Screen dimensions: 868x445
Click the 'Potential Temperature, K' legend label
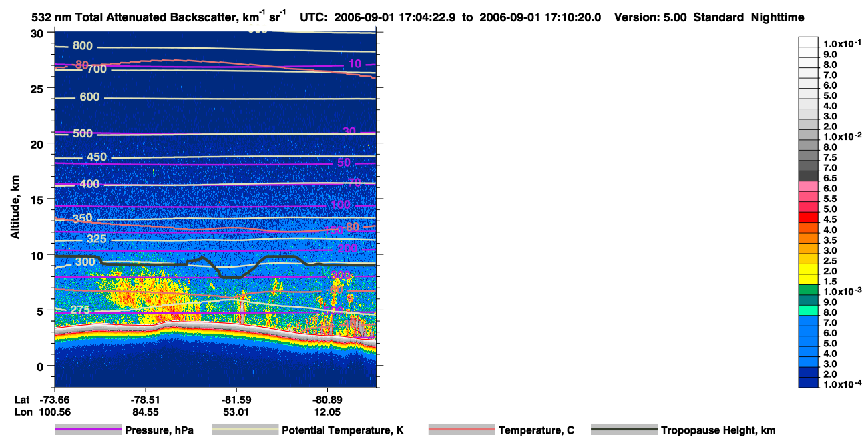343,430
